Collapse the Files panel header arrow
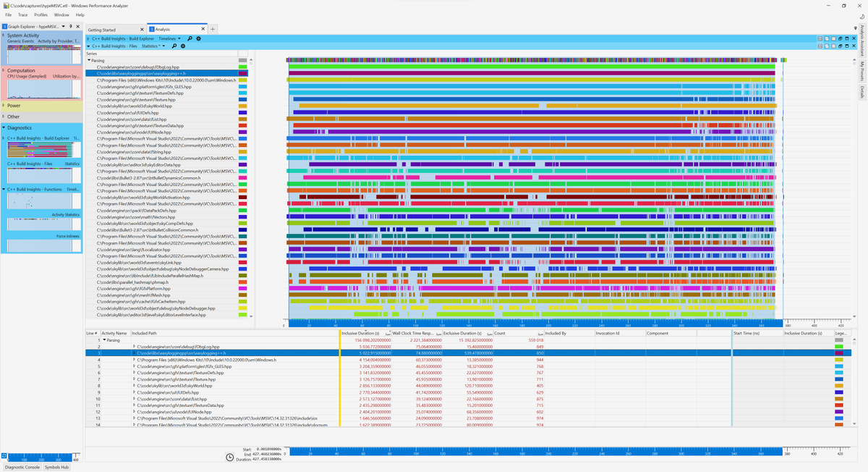This screenshot has height=472, width=868. [x=88, y=46]
